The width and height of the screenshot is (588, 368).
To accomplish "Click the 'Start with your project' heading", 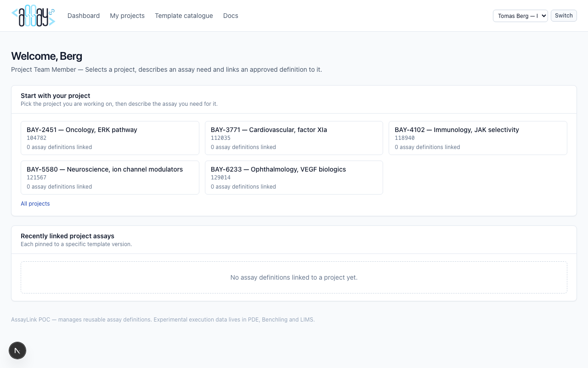I will click(x=56, y=96).
